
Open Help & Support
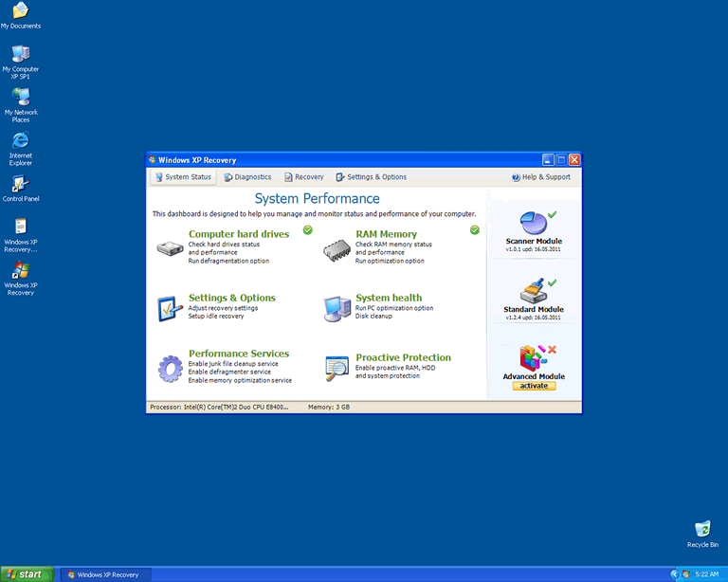point(541,177)
